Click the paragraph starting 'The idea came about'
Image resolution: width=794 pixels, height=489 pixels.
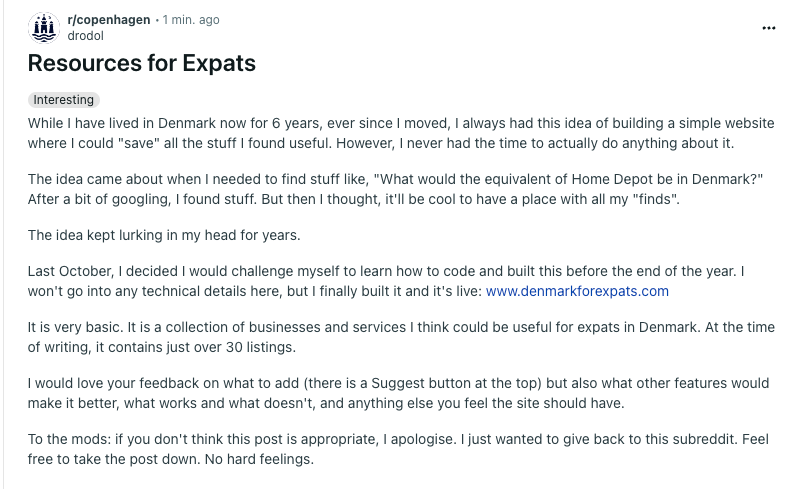point(396,188)
